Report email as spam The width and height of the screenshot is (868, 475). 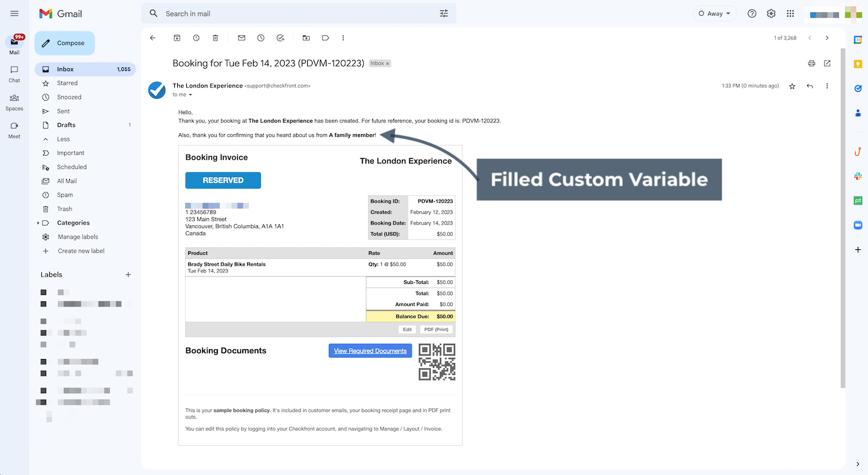pyautogui.click(x=196, y=38)
